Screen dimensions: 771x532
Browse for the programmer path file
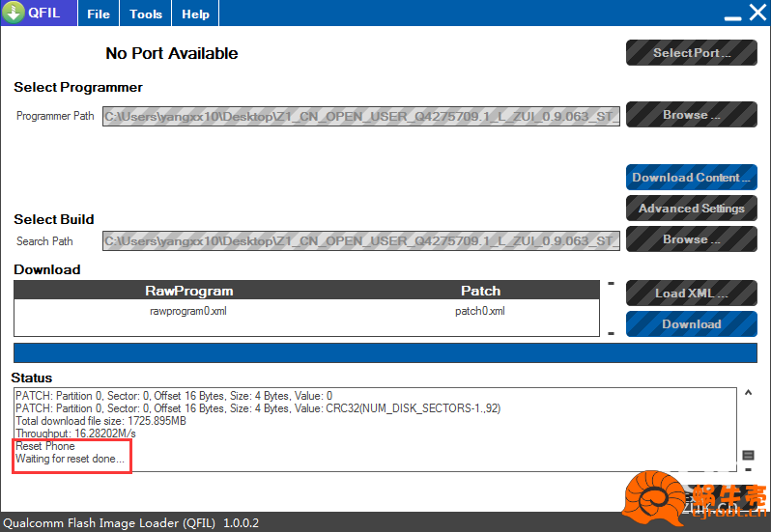[x=692, y=115]
